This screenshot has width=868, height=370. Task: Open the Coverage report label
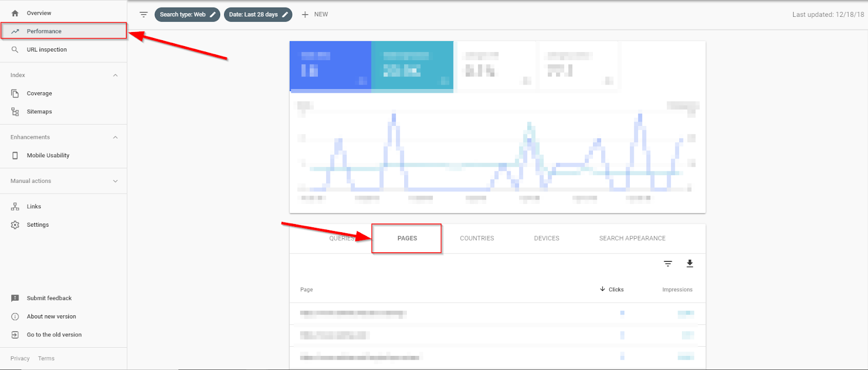click(40, 93)
